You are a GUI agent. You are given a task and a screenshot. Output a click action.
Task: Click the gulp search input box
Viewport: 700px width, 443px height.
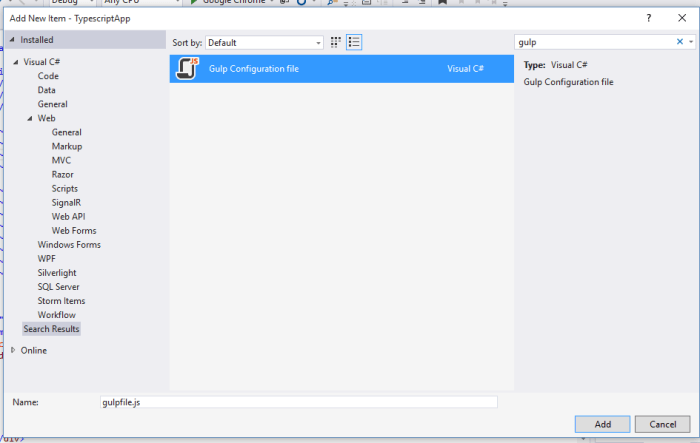pyautogui.click(x=595, y=42)
